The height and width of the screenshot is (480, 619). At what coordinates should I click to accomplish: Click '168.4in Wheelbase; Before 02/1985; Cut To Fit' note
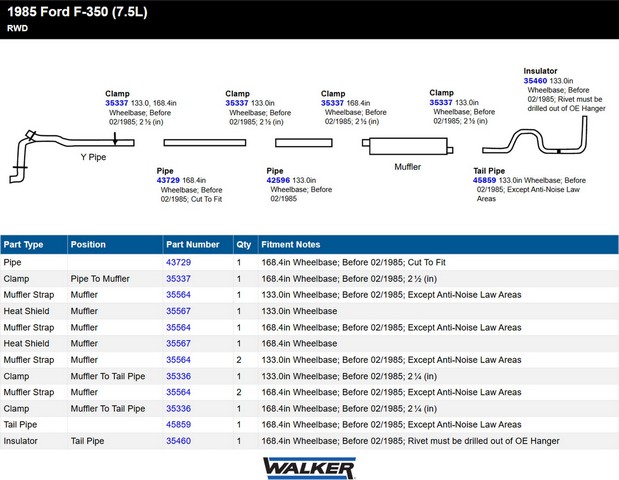click(x=353, y=262)
